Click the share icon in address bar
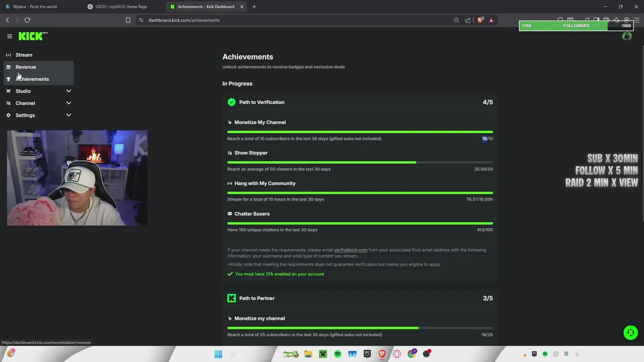Screen dimensions: 644x362 [x=468, y=20]
